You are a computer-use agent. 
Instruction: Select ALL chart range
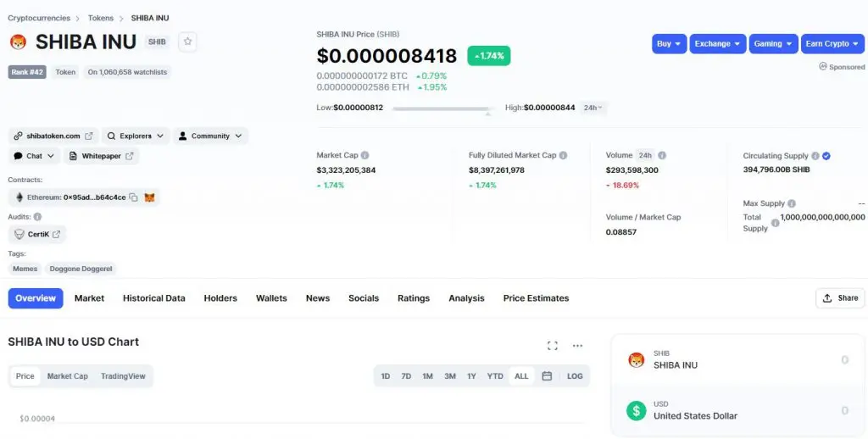pyautogui.click(x=521, y=376)
